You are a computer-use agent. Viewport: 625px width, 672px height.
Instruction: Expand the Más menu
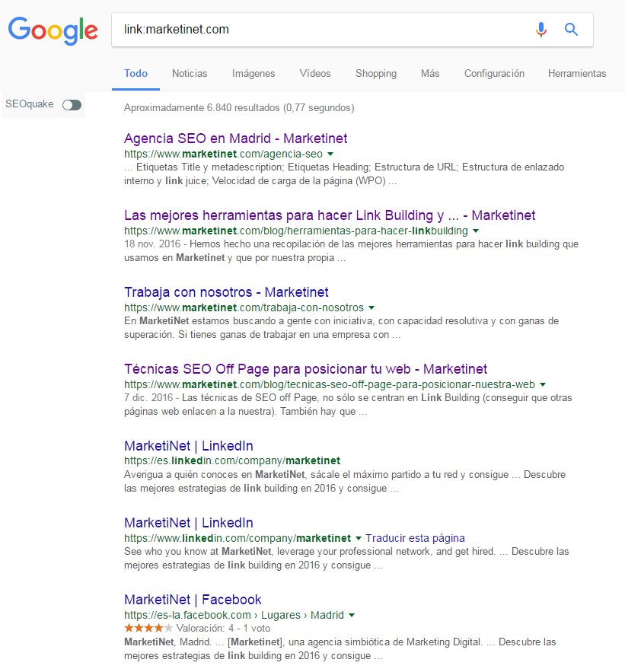(x=430, y=73)
